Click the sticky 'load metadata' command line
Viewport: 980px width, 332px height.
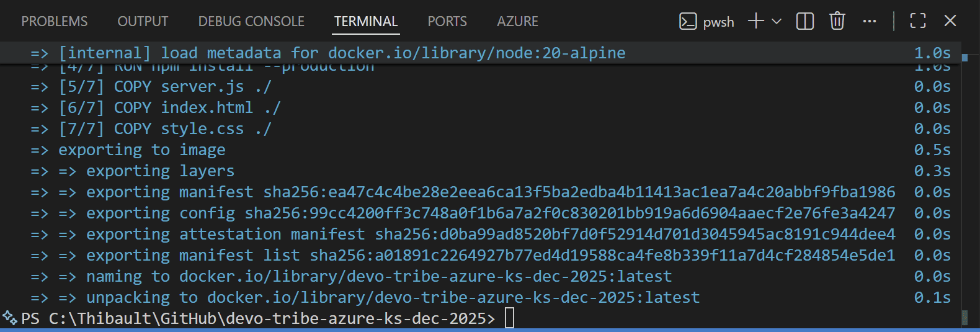pos(341,53)
